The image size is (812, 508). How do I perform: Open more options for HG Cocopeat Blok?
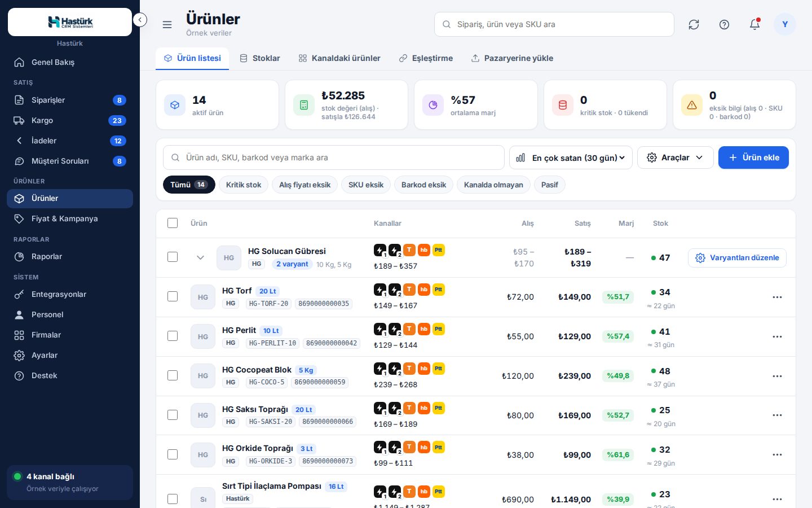tap(777, 376)
